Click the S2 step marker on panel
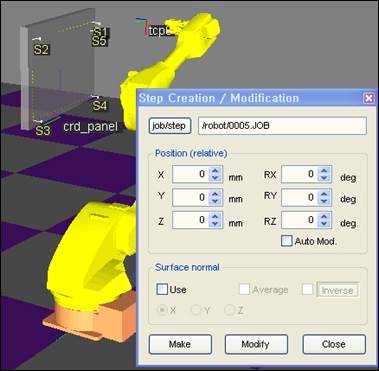Viewport: 379px width, 371px height. 41,50
